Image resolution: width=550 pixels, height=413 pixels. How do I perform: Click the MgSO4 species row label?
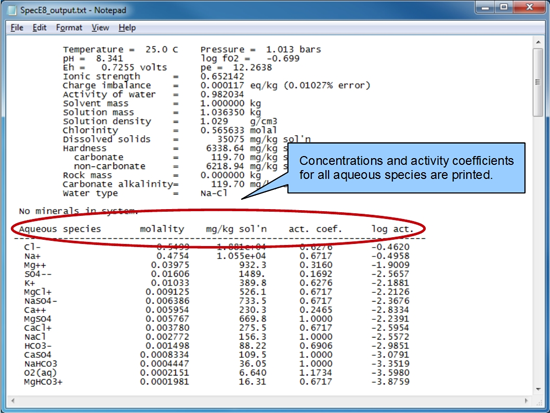pos(38,319)
